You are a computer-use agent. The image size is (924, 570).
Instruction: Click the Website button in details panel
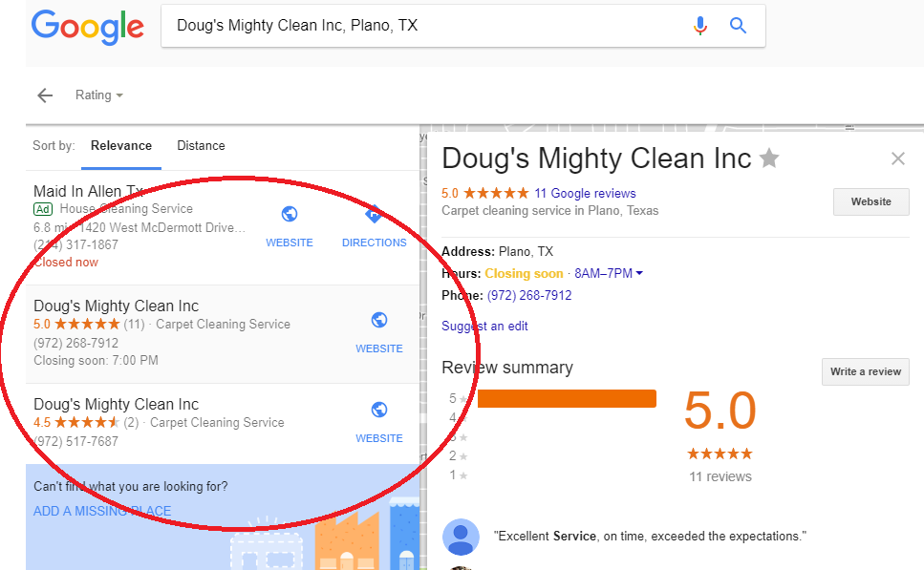(x=870, y=202)
